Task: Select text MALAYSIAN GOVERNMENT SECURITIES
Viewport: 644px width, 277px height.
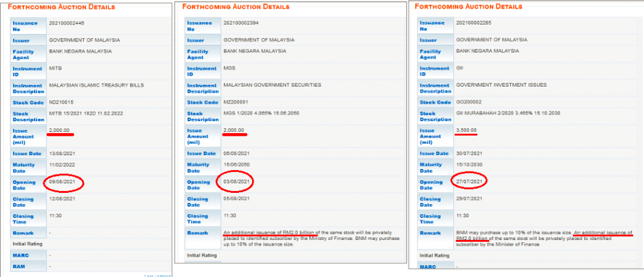Action: pyautogui.click(x=272, y=85)
